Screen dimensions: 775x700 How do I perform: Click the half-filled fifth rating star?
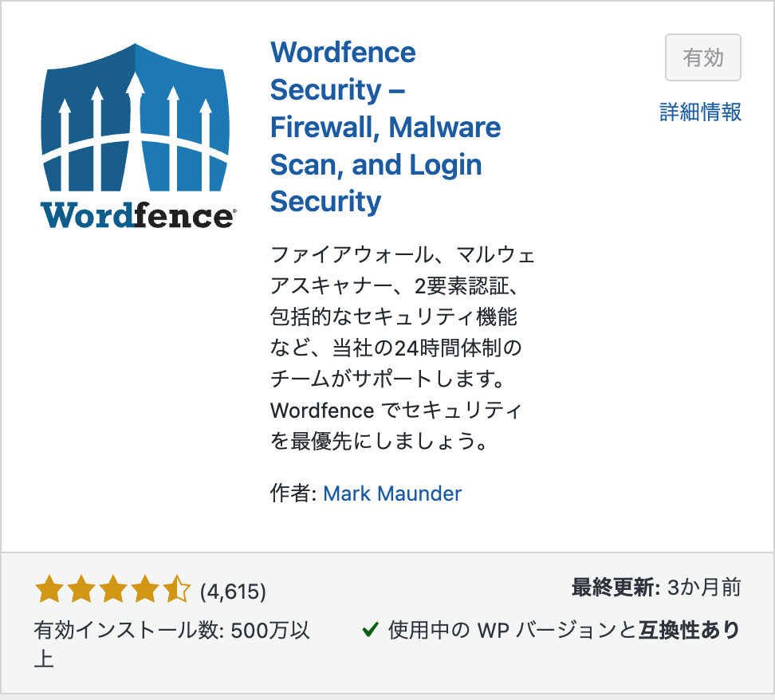point(176,588)
